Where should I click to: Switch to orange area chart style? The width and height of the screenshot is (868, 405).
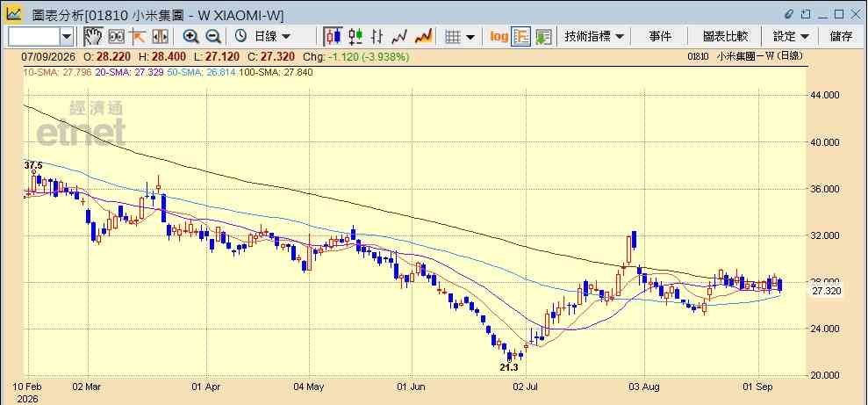coord(424,37)
